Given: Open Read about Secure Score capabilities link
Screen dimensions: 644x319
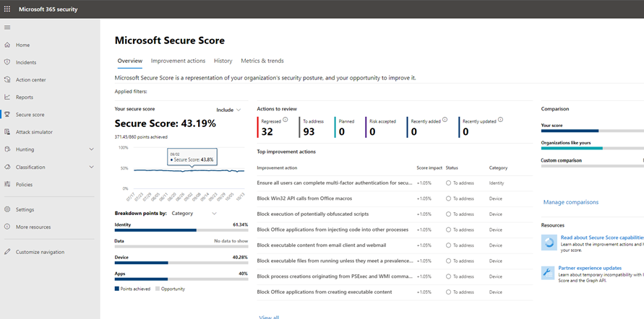Looking at the screenshot, I should point(602,237).
